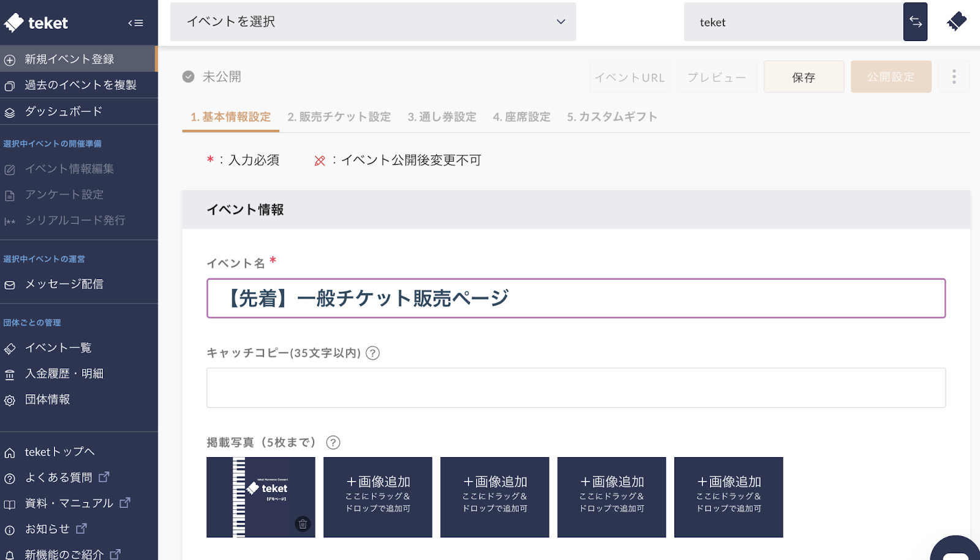Switch to 2. 販売チケット設定 tab
Image resolution: width=980 pixels, height=560 pixels.
(339, 117)
